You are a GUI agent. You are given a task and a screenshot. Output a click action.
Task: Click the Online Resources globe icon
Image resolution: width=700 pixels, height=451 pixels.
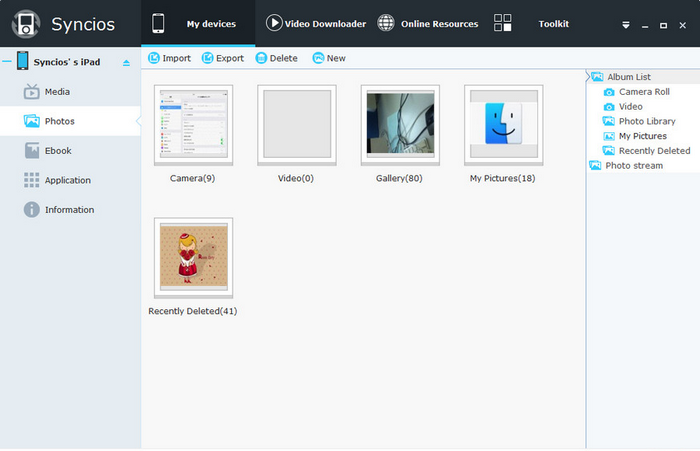pyautogui.click(x=386, y=23)
